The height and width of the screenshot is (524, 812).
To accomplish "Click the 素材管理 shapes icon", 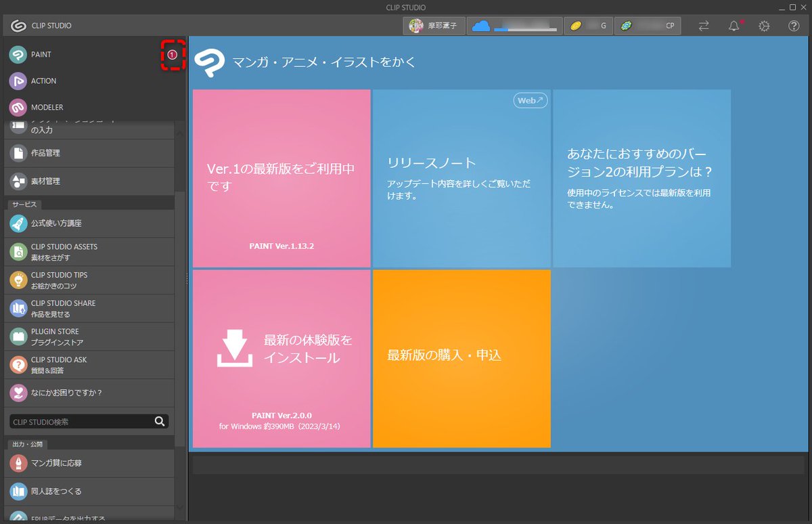I will tap(18, 181).
